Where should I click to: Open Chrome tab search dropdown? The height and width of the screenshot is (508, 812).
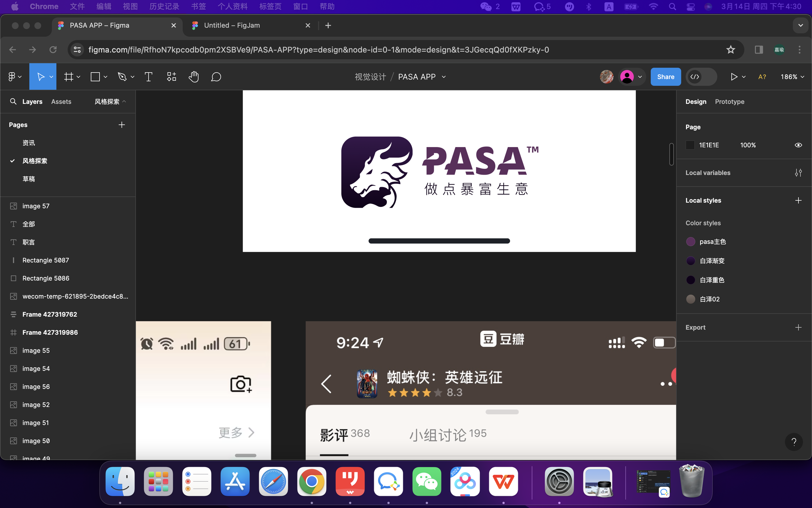pos(801,25)
